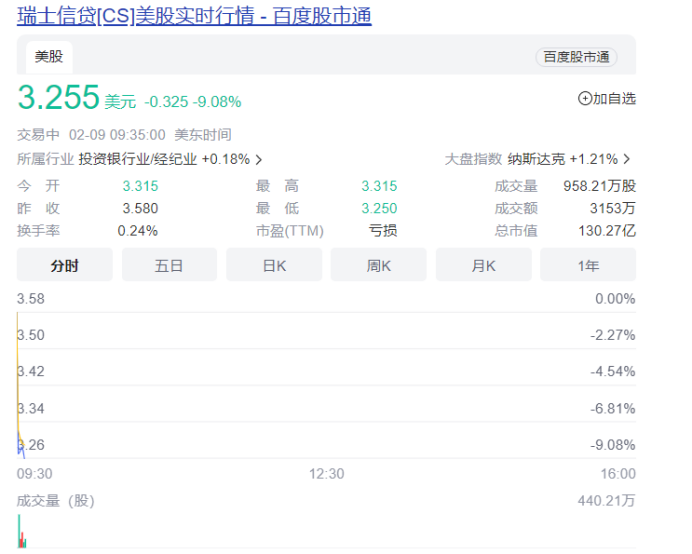The width and height of the screenshot is (692, 554).
Task: Click the plus icon next to 加自选
Action: pyautogui.click(x=585, y=98)
